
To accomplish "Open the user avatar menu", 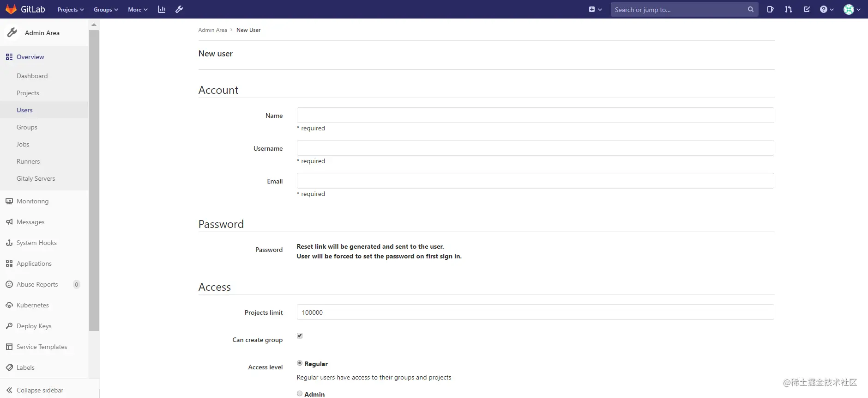I will (852, 9).
